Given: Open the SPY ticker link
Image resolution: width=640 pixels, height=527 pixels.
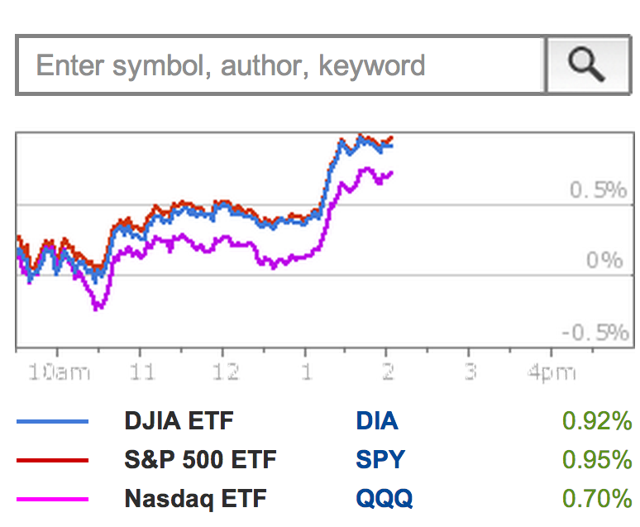Looking at the screenshot, I should (x=380, y=459).
